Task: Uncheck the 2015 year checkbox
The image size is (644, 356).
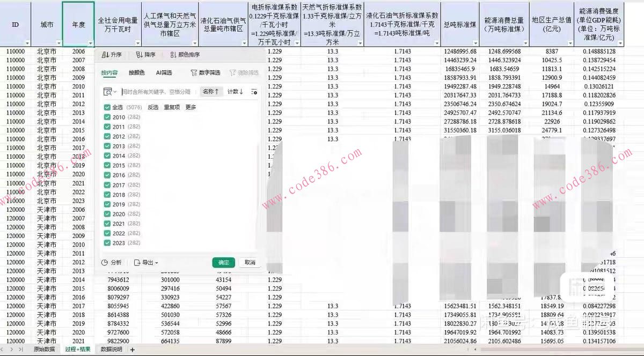Action: [x=107, y=165]
